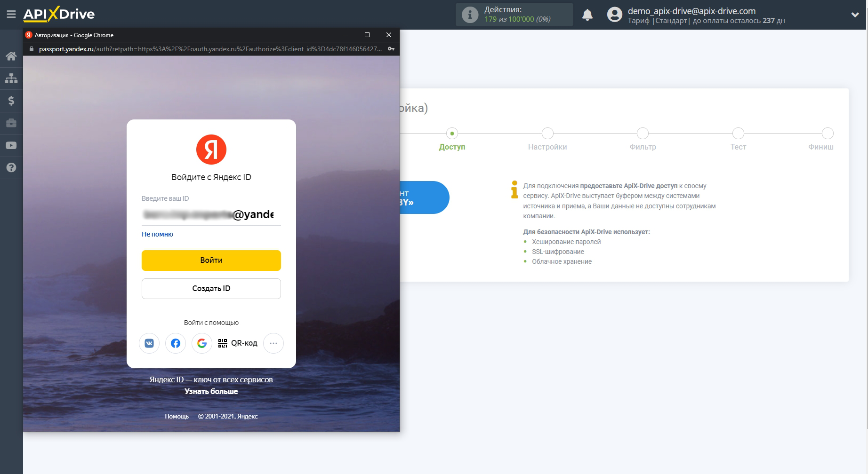Screen dimensions: 868x474
Task: Show more login options ellipsis
Action: 273,343
